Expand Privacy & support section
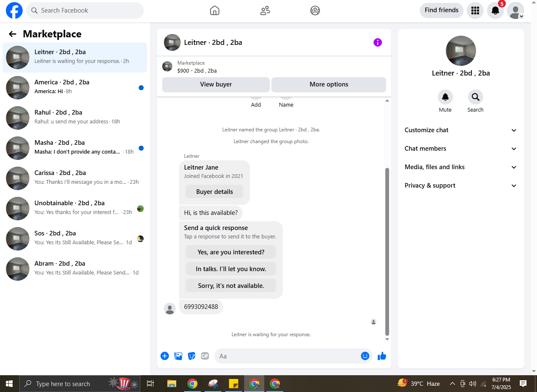537x392 pixels. click(x=461, y=186)
